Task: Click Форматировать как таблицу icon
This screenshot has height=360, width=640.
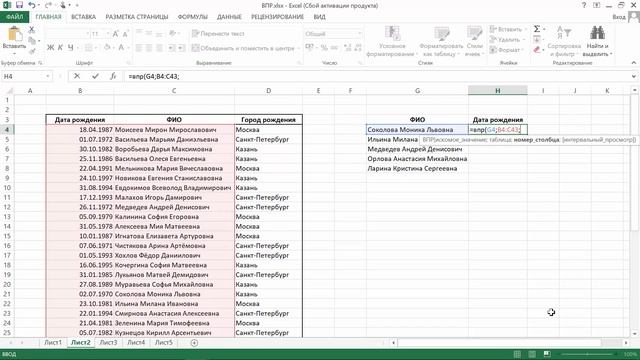Action: 441,33
